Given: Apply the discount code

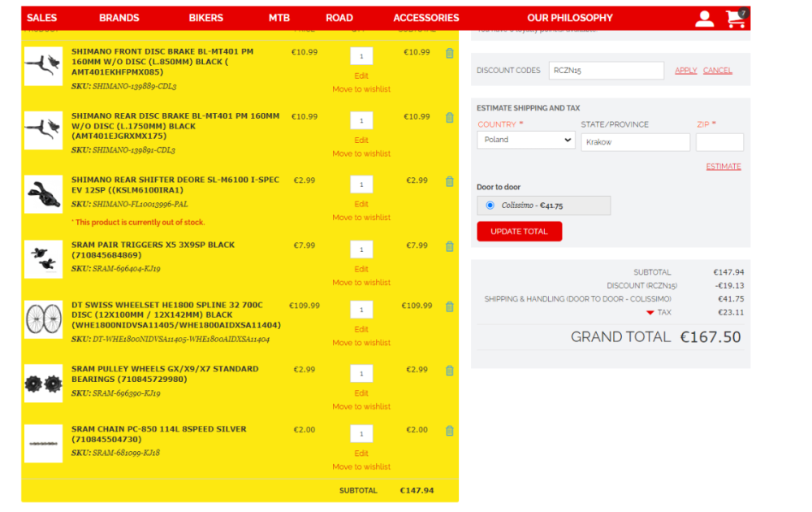Looking at the screenshot, I should 686,71.
